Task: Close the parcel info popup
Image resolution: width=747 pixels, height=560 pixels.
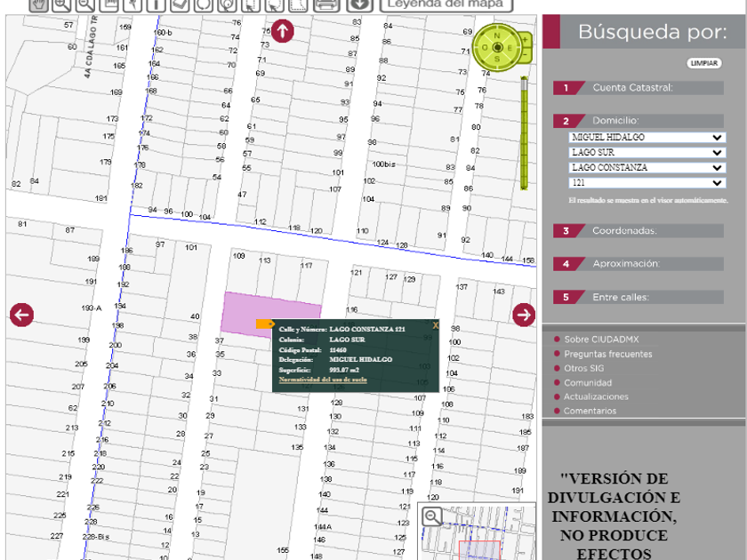Action: pyautogui.click(x=436, y=325)
